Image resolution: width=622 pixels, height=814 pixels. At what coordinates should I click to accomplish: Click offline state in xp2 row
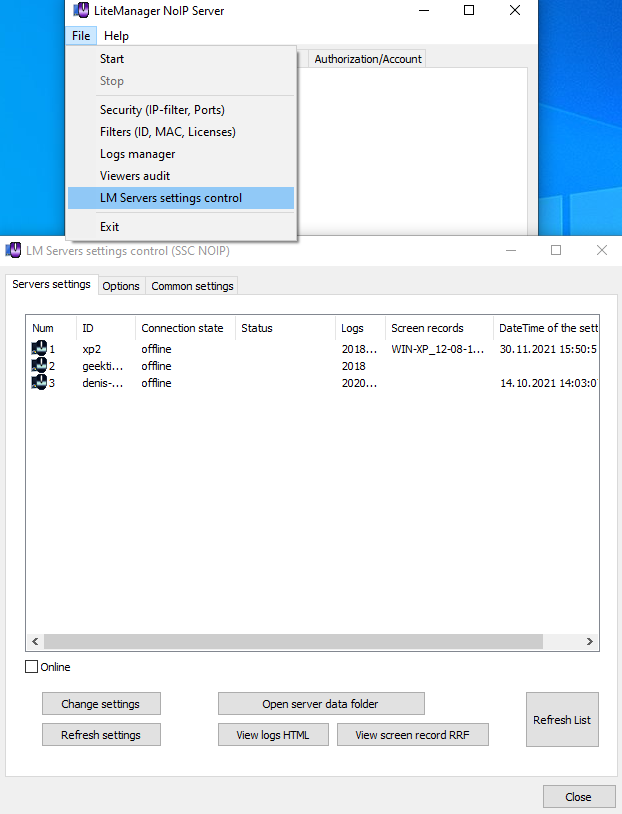156,349
